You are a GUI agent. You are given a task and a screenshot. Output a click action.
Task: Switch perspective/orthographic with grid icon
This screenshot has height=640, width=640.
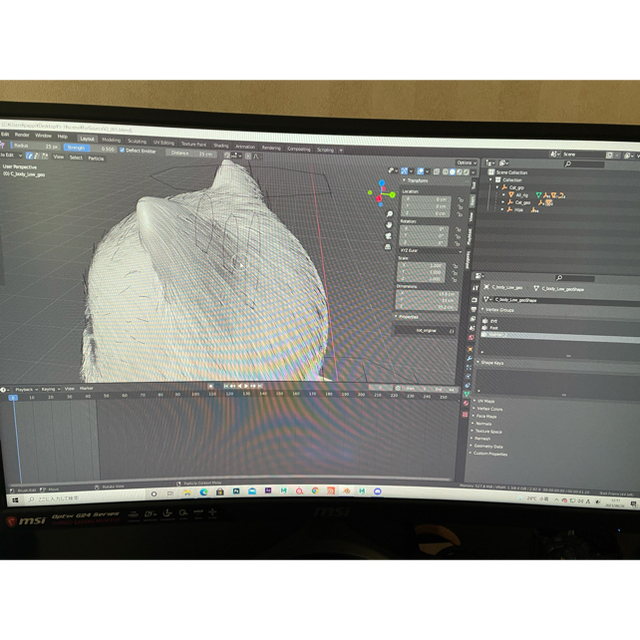[x=388, y=247]
